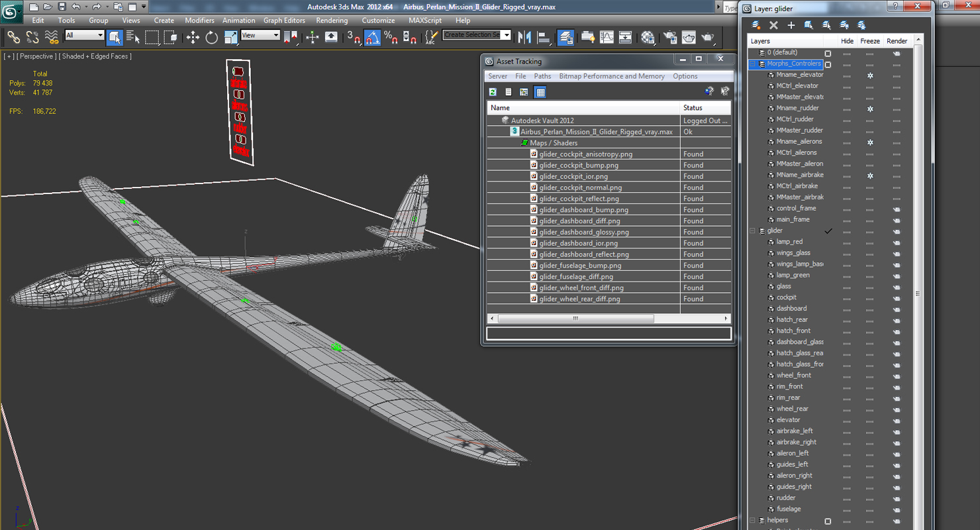
Task: Toggle Hide for the fuselage object
Action: pyautogui.click(x=847, y=509)
